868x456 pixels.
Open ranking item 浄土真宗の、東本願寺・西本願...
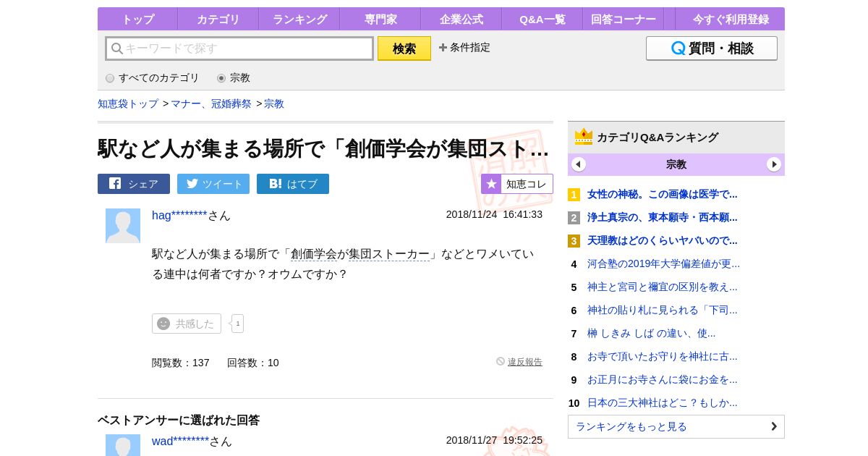click(663, 217)
